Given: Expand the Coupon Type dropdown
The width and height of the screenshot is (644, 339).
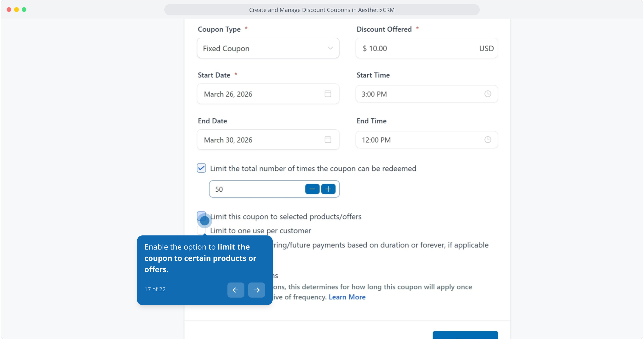Looking at the screenshot, I should (268, 48).
